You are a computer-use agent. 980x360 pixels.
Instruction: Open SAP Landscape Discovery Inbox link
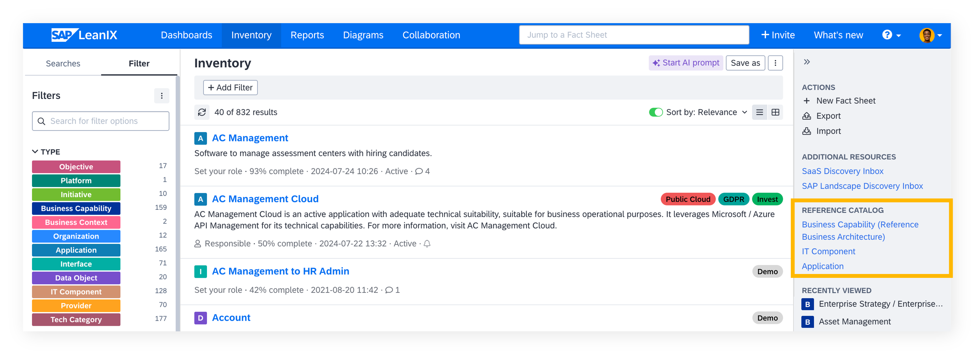tap(862, 186)
